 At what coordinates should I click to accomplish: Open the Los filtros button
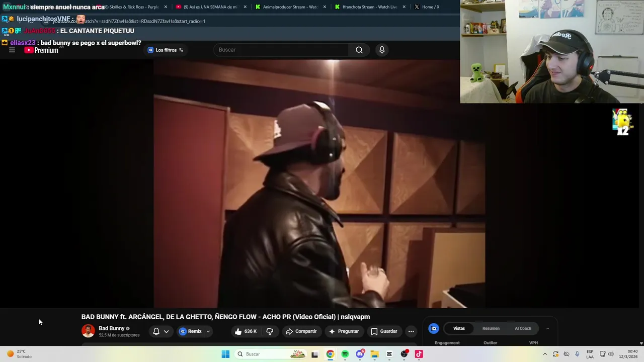point(166,50)
